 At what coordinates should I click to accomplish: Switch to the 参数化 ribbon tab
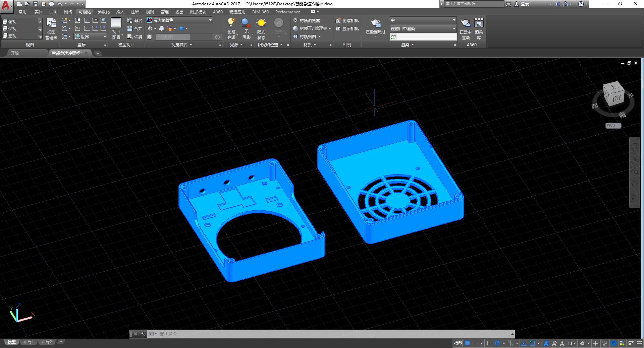coord(104,12)
